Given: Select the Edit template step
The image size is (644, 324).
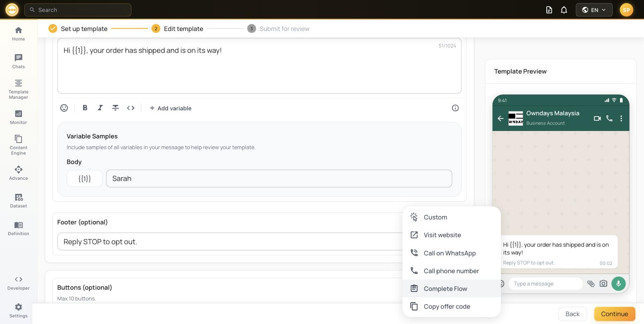Looking at the screenshot, I should click(x=177, y=29).
